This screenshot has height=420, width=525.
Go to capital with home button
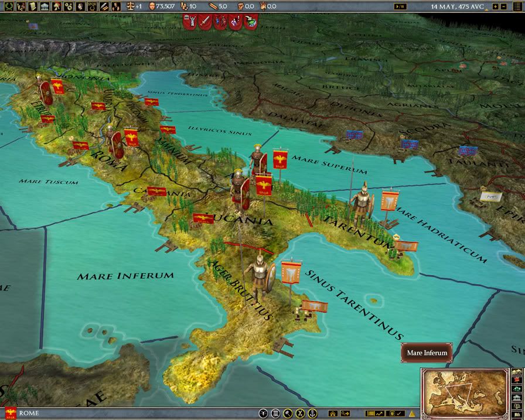coord(332,414)
